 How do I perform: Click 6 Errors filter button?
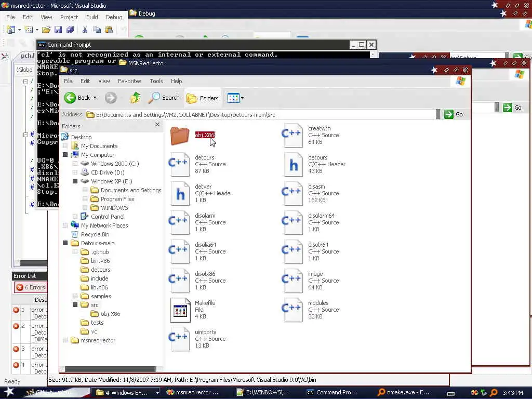(31, 287)
